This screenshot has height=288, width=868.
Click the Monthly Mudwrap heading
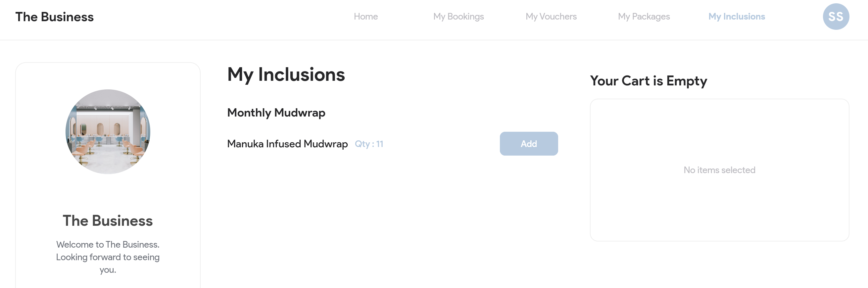[276, 113]
